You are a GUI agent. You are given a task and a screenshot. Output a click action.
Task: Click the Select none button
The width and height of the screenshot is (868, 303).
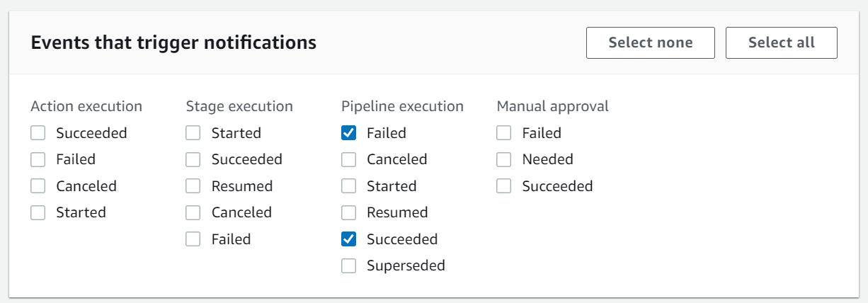[650, 42]
